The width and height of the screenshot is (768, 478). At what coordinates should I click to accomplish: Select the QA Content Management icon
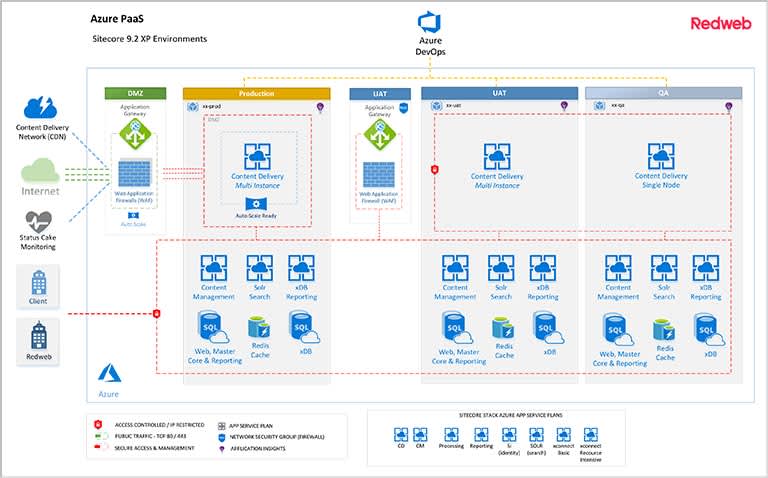pyautogui.click(x=618, y=268)
